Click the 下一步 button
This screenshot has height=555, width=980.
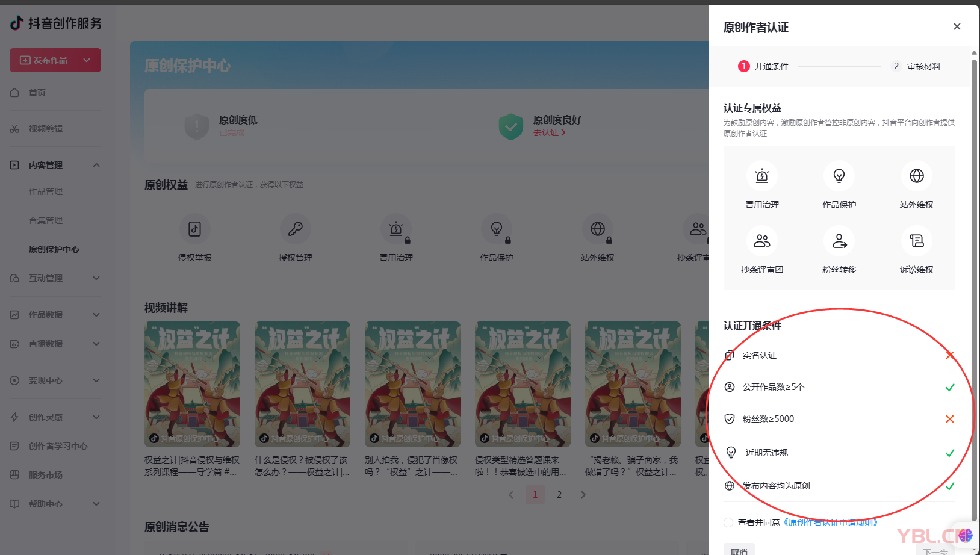tap(935, 550)
